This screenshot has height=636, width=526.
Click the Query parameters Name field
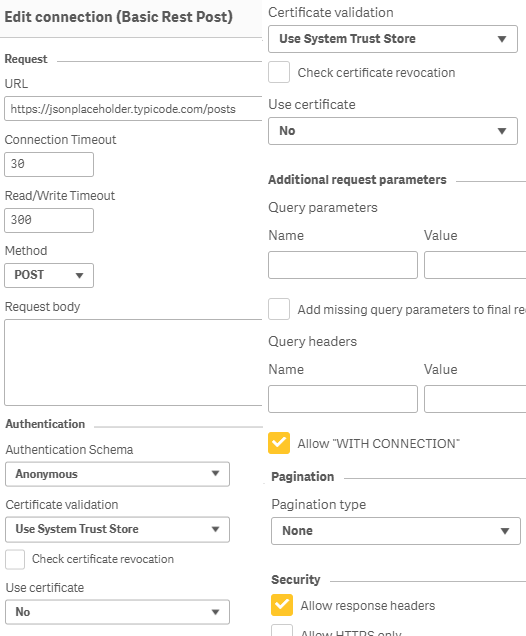click(343, 265)
